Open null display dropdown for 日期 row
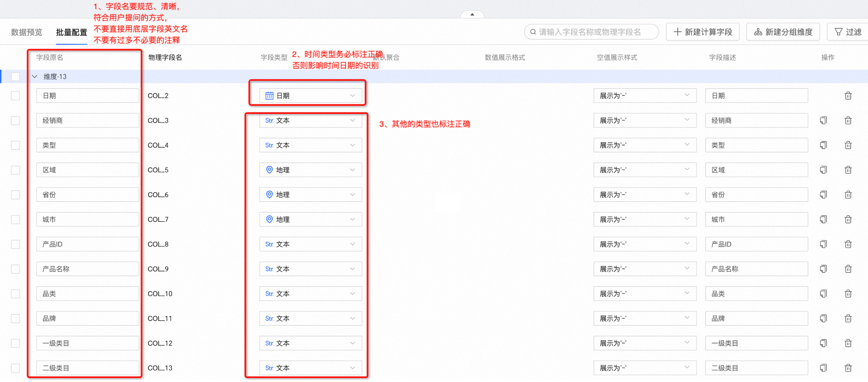Image resolution: width=868 pixels, height=382 pixels. pyautogui.click(x=645, y=95)
